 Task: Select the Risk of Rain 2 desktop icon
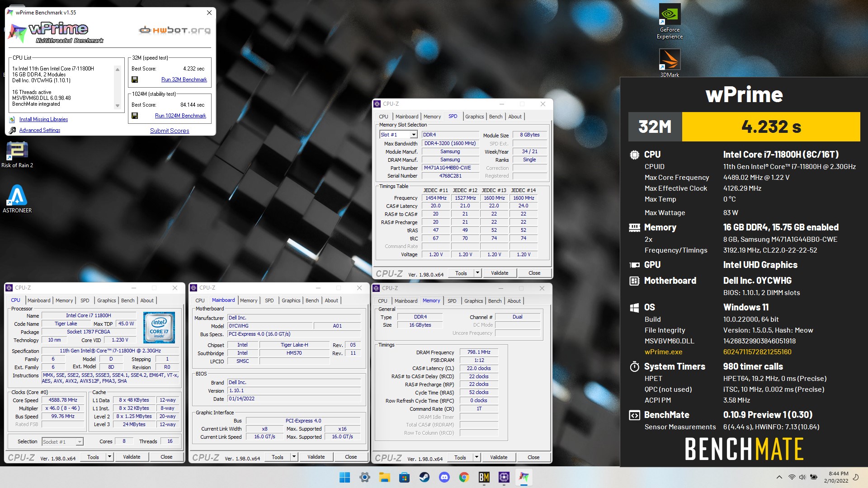click(x=17, y=155)
